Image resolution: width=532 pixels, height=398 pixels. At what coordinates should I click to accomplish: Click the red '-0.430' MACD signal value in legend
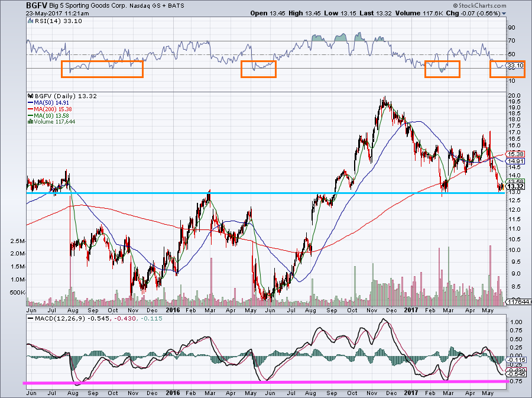pyautogui.click(x=124, y=319)
